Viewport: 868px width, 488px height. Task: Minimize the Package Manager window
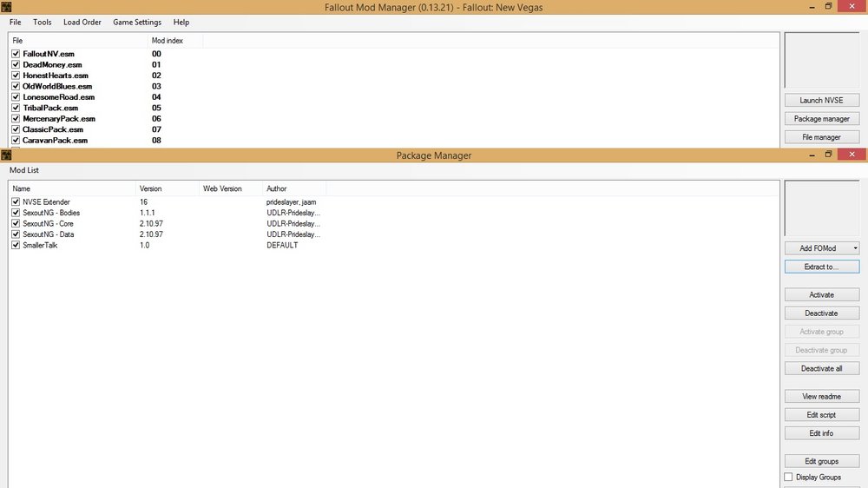812,155
